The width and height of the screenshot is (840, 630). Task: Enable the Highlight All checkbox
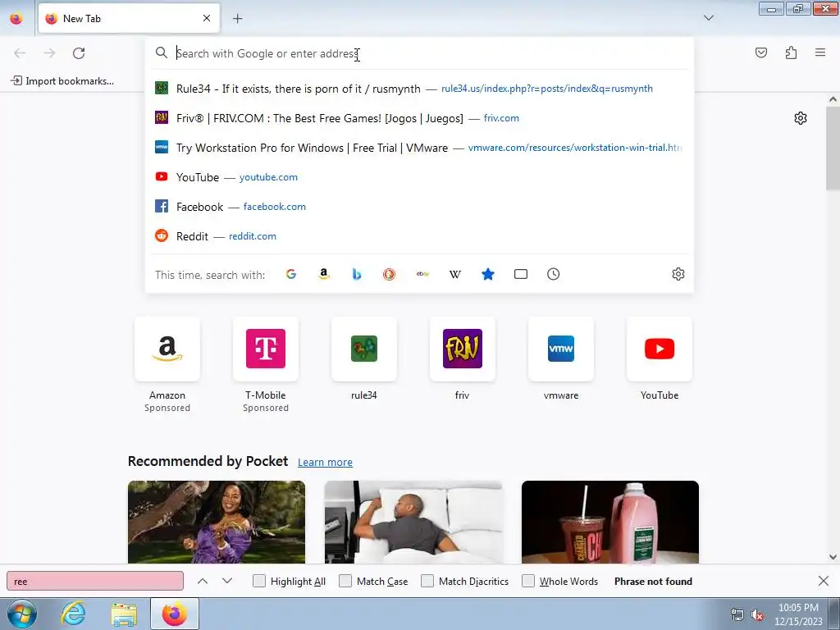coord(259,582)
